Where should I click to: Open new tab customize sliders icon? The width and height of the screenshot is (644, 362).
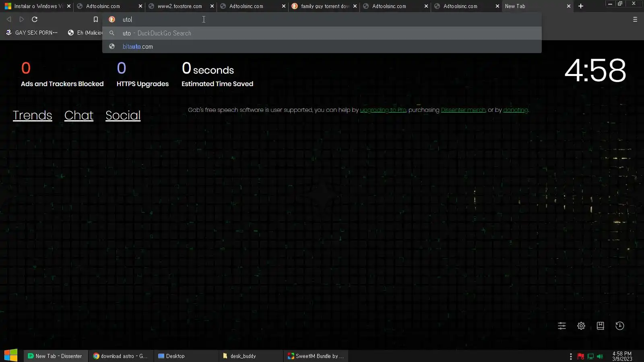pyautogui.click(x=562, y=326)
